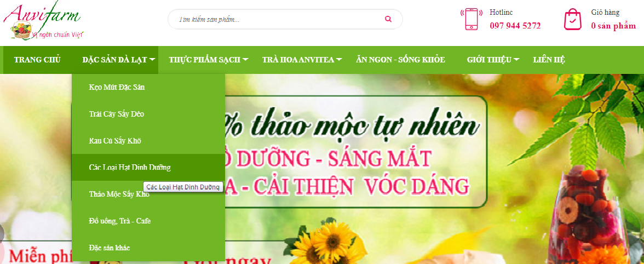Screen dimensions: 644x264
Task: Click the hotline phone icon
Action: click(x=472, y=19)
